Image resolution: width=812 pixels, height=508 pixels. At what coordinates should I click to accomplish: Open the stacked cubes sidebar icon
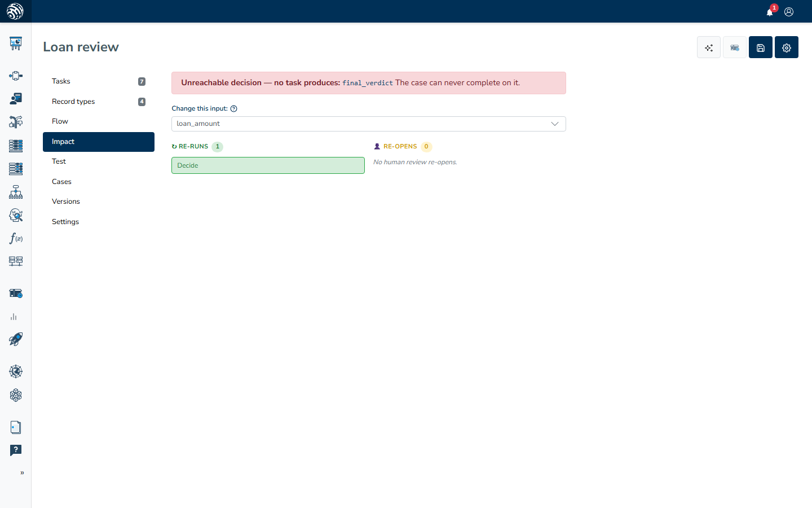point(16,395)
